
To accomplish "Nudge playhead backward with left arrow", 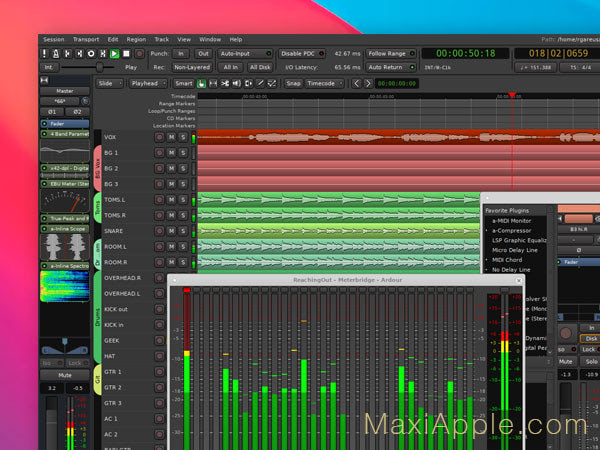I will coord(356,83).
